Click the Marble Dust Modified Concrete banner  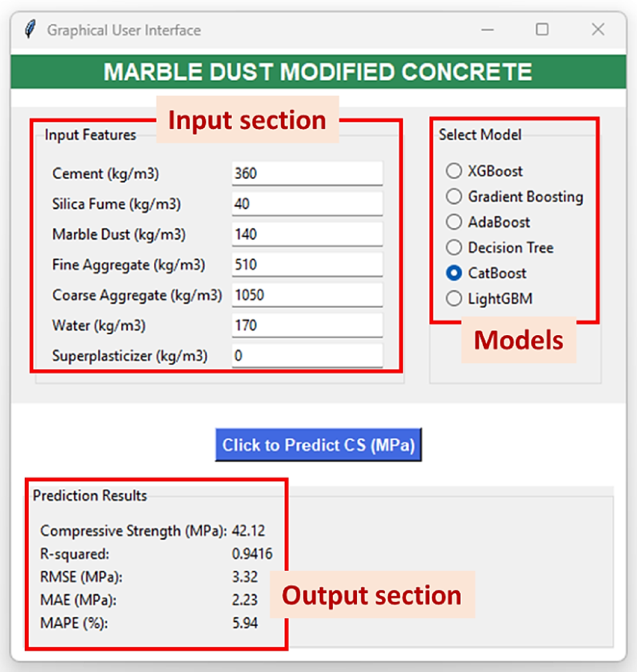pyautogui.click(x=318, y=72)
